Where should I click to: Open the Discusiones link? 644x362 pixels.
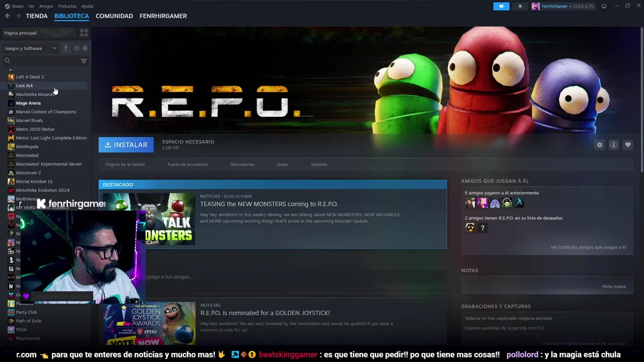pyautogui.click(x=242, y=164)
